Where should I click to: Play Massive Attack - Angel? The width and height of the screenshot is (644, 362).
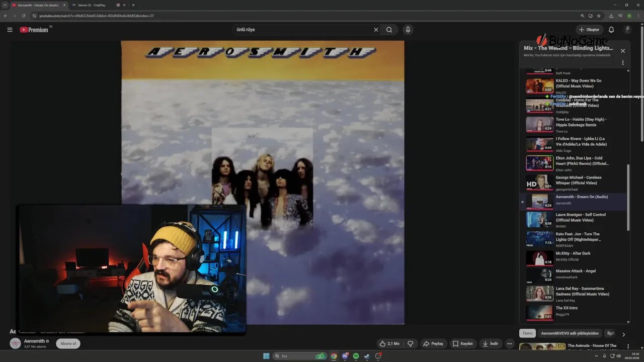coord(574,276)
